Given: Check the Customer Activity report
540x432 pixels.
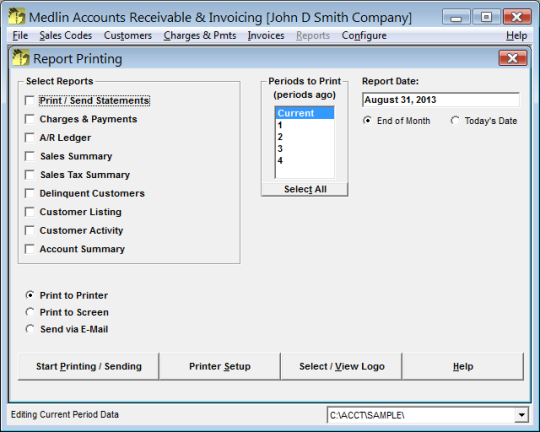Looking at the screenshot, I should pyautogui.click(x=30, y=230).
